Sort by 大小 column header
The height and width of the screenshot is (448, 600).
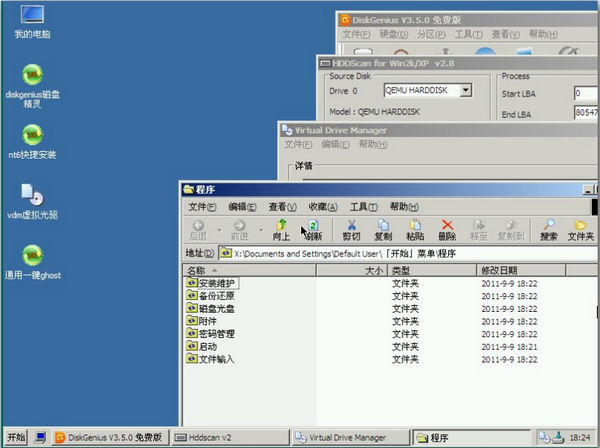click(352, 270)
